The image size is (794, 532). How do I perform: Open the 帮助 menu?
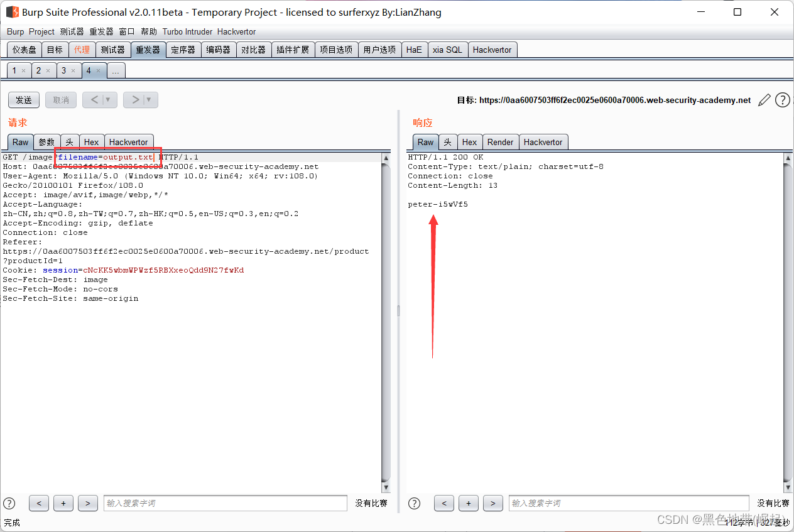click(x=149, y=31)
